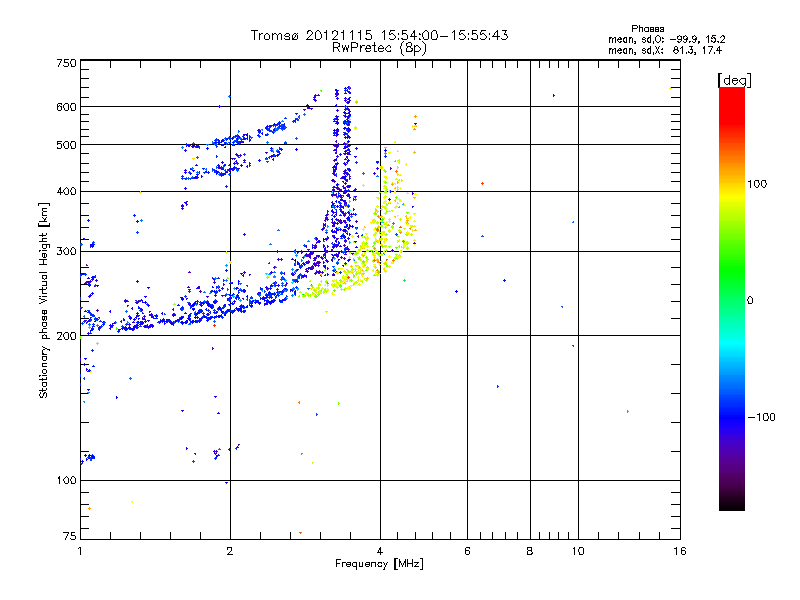Click the y-axis tick label '750'
The image size is (800, 600).
coord(66,63)
